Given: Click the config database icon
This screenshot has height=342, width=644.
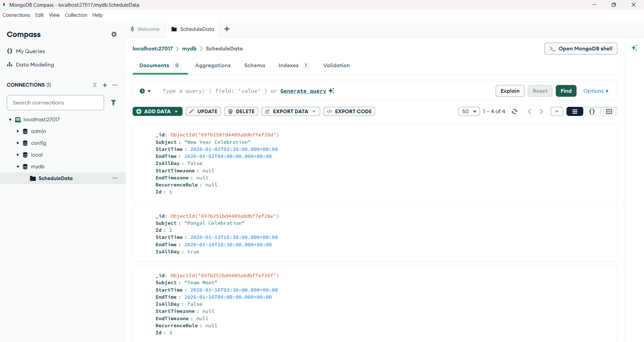Looking at the screenshot, I should [25, 143].
